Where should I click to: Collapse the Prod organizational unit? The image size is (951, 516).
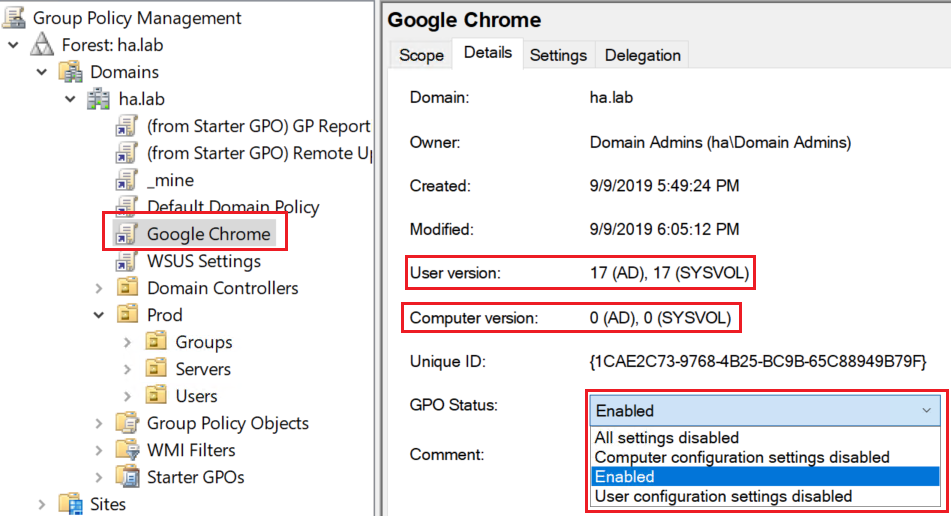tap(99, 315)
